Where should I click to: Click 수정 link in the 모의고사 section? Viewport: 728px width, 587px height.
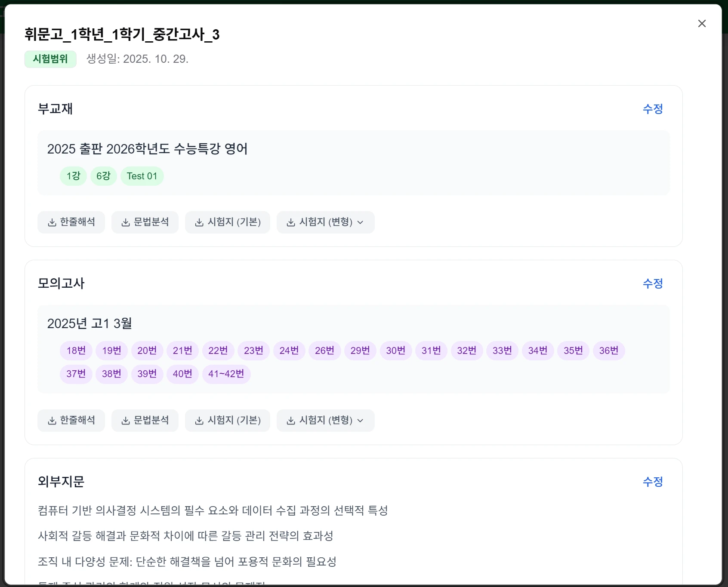click(x=652, y=283)
